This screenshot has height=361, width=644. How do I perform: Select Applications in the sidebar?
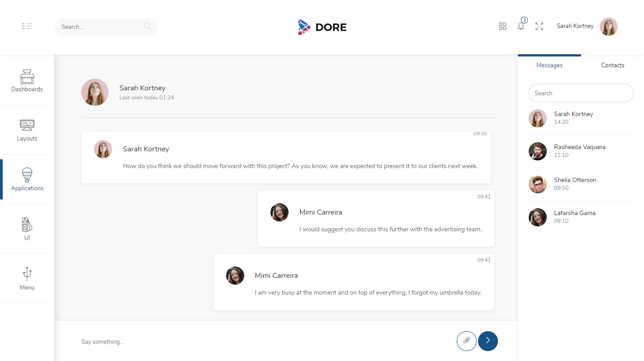tap(27, 179)
